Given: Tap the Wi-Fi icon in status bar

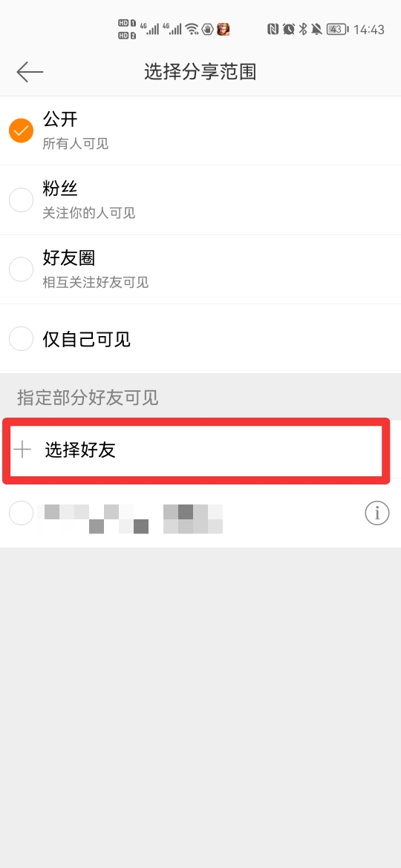Looking at the screenshot, I should click(x=192, y=29).
